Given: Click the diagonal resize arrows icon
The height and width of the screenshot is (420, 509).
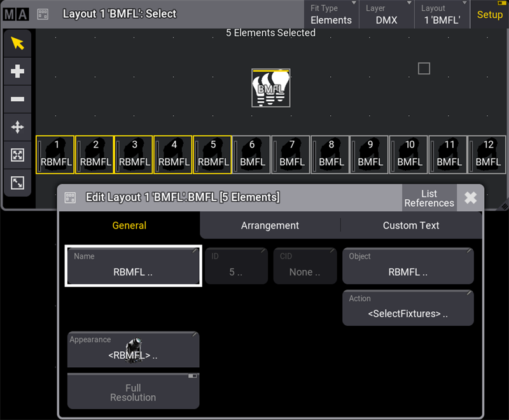Looking at the screenshot, I should coord(18,183).
